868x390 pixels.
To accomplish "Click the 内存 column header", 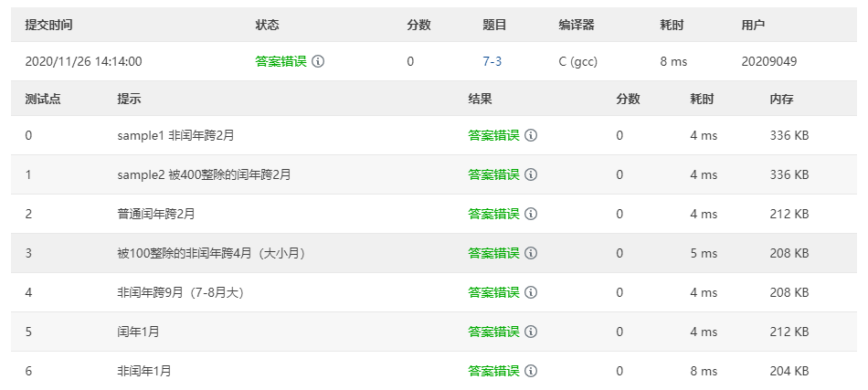I will tap(782, 99).
